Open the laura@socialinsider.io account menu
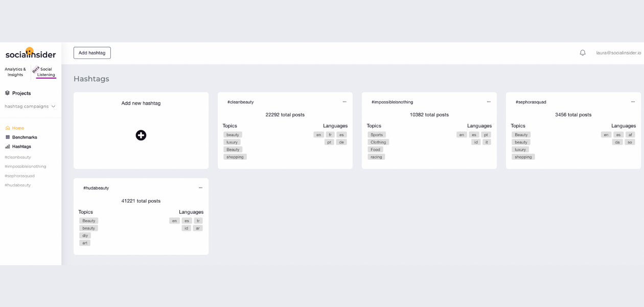The height and width of the screenshot is (307, 644). coord(618,53)
